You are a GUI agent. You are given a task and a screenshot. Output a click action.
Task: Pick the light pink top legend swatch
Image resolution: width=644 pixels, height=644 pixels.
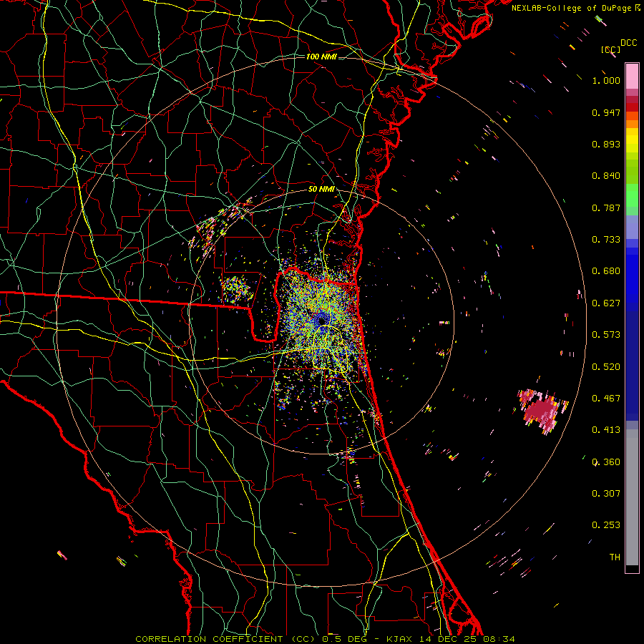[x=632, y=76]
